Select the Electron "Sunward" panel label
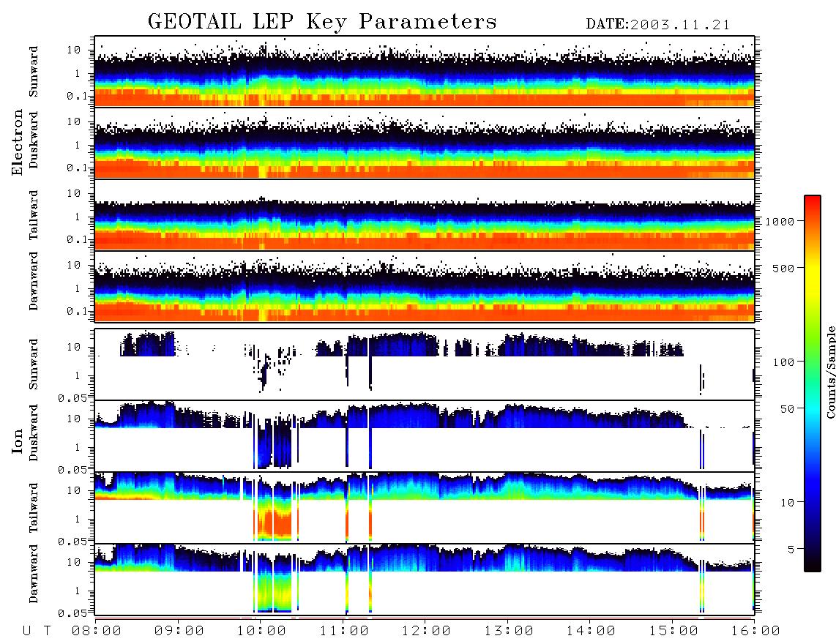This screenshot has height=644, width=836. click(34, 72)
